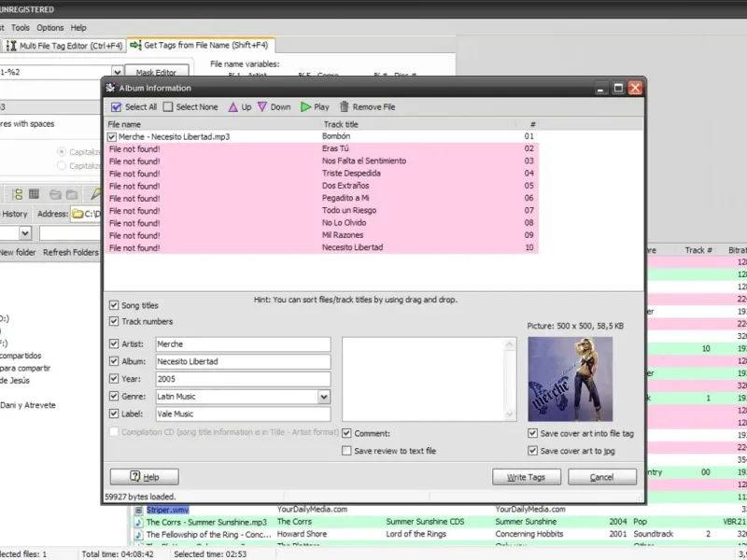Viewport: 747px width, 560px height.
Task: Click the Striper.wmv file icon
Action: pyautogui.click(x=138, y=510)
